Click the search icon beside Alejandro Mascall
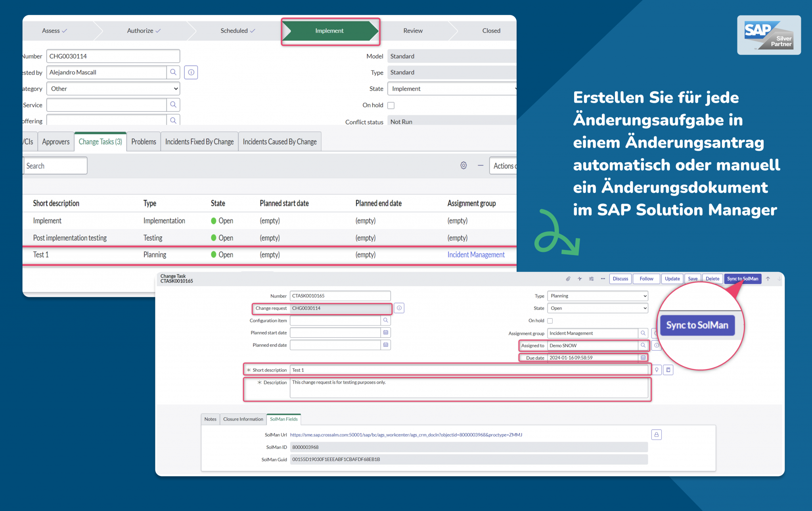This screenshot has height=511, width=812. click(x=173, y=72)
